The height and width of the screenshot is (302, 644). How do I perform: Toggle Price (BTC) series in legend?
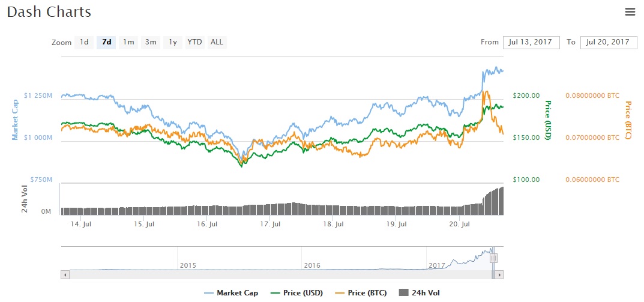pos(361,293)
